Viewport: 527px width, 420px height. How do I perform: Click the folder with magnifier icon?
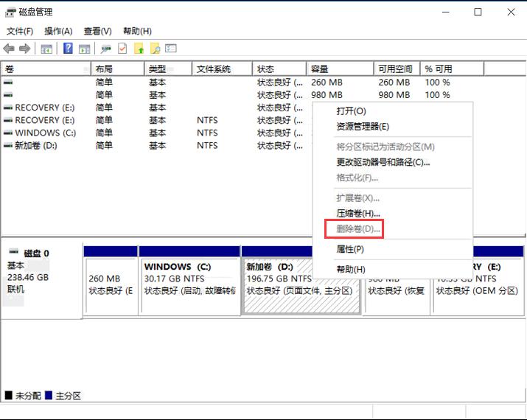pyautogui.click(x=155, y=49)
